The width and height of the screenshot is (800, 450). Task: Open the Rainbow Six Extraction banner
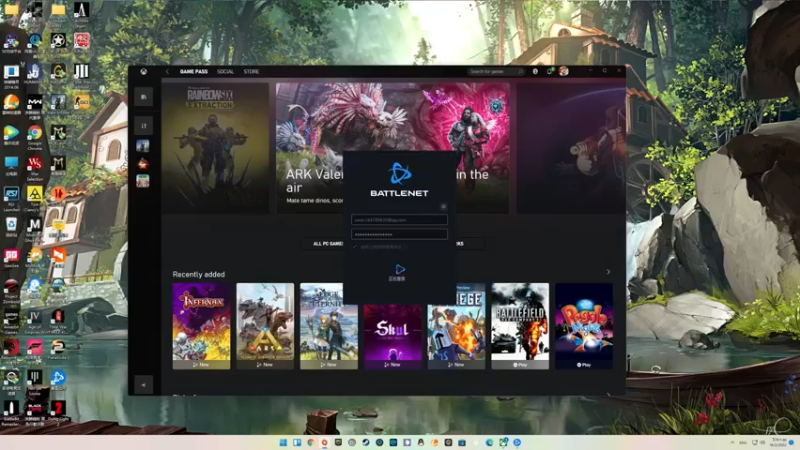click(215, 148)
